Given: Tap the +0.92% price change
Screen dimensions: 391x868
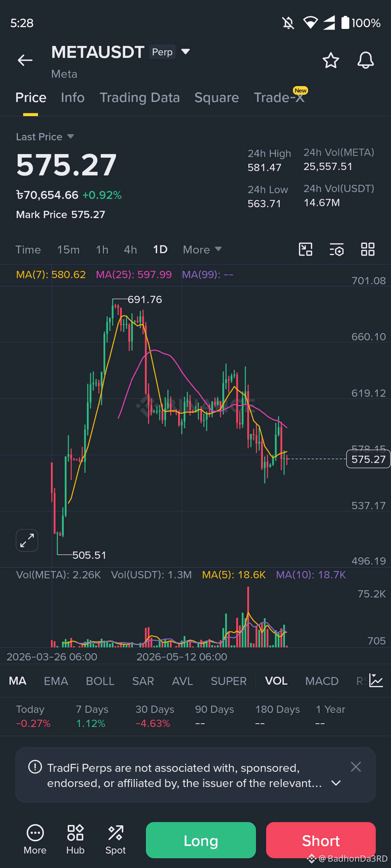Looking at the screenshot, I should pos(102,195).
